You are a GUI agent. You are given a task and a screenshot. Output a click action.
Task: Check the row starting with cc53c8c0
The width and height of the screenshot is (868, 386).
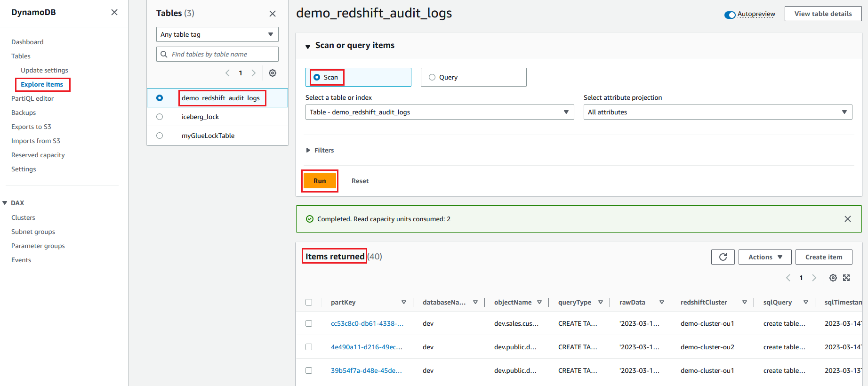click(x=309, y=323)
